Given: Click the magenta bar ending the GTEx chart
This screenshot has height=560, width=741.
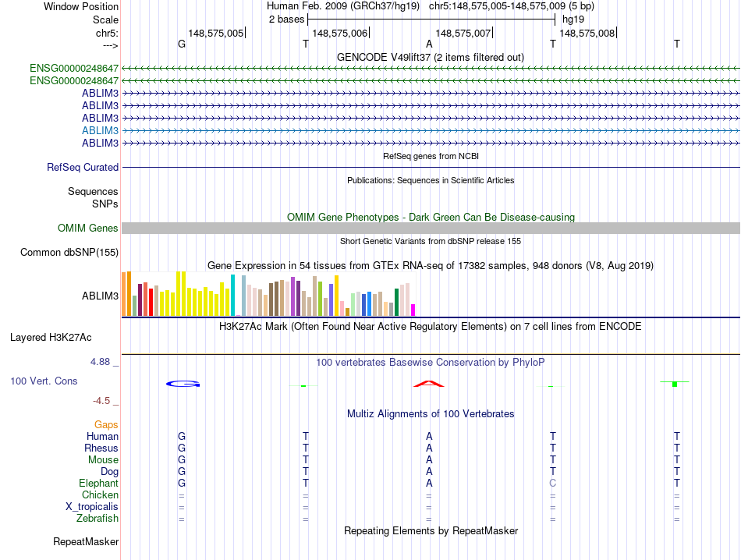Looking at the screenshot, I should 413,310.
